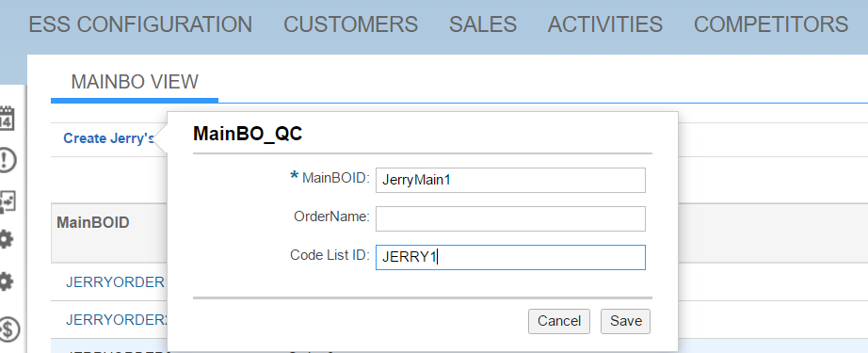This screenshot has width=868, height=353.
Task: Open the CUSTOMERS menu
Action: (x=350, y=24)
